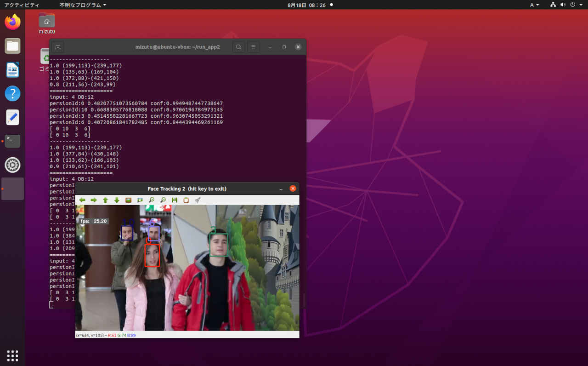Open the アクティビティ overview
This screenshot has height=366, width=588.
pyautogui.click(x=21, y=5)
